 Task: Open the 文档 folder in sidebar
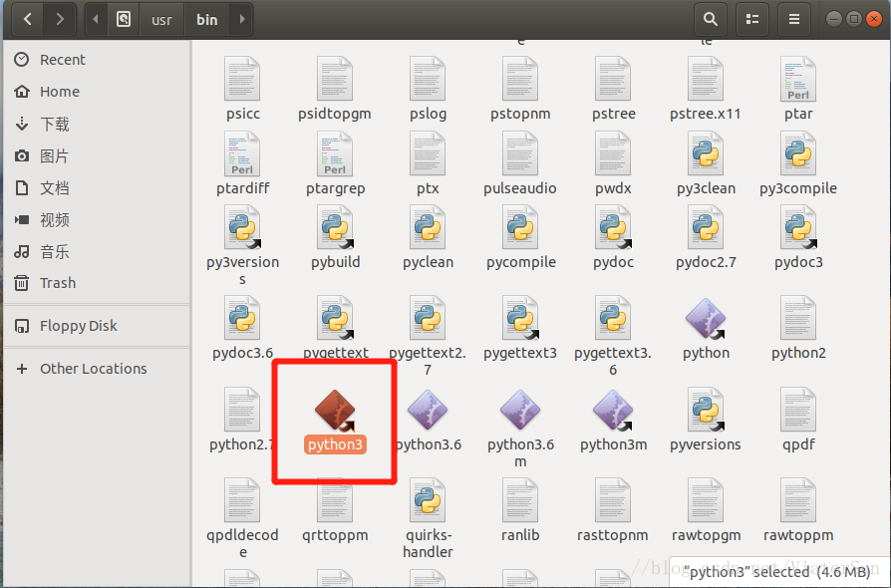tap(97, 187)
